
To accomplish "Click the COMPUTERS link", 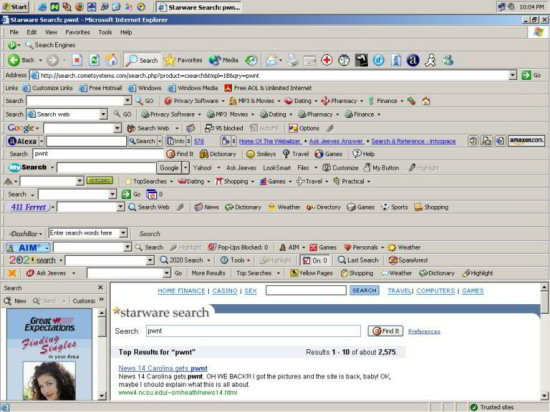I will [x=435, y=291].
